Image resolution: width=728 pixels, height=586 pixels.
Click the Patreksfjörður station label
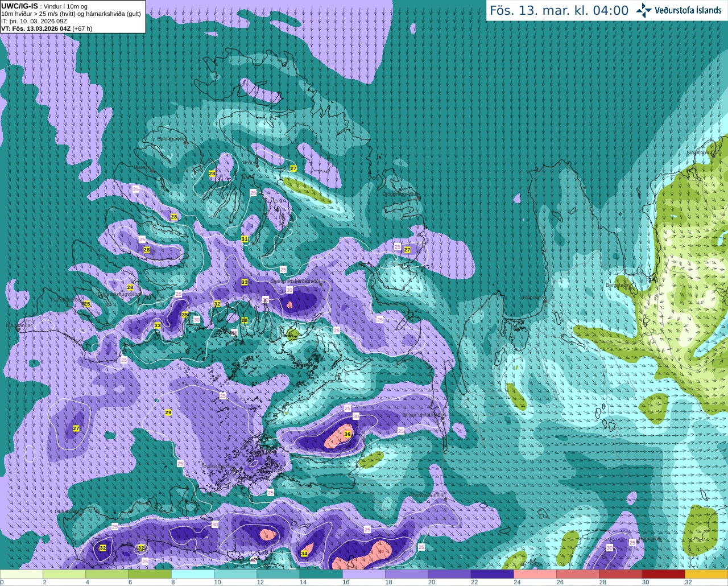coord(67,299)
